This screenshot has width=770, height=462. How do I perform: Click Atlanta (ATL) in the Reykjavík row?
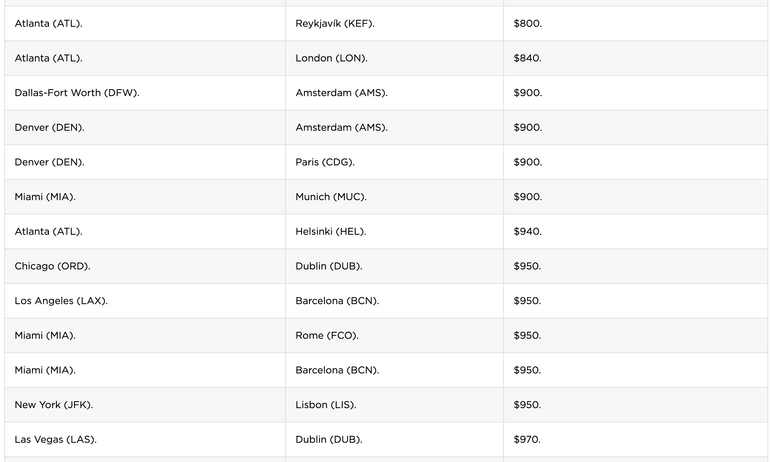click(49, 23)
